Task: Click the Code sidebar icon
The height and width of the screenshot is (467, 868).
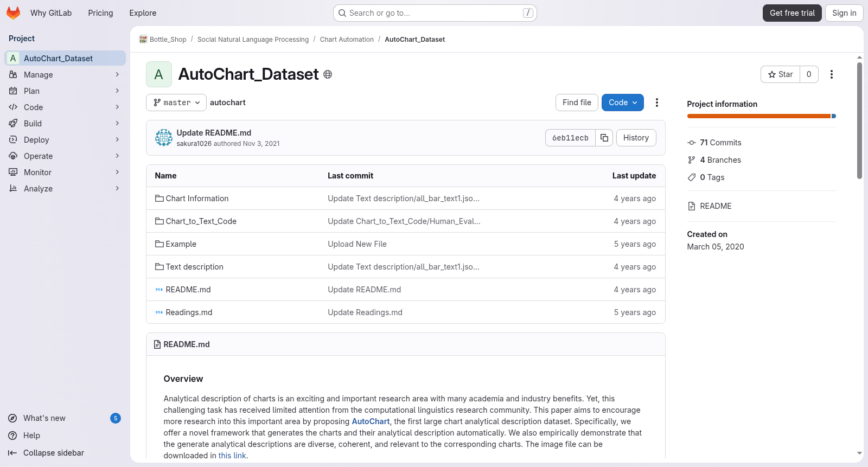Action: point(13,107)
